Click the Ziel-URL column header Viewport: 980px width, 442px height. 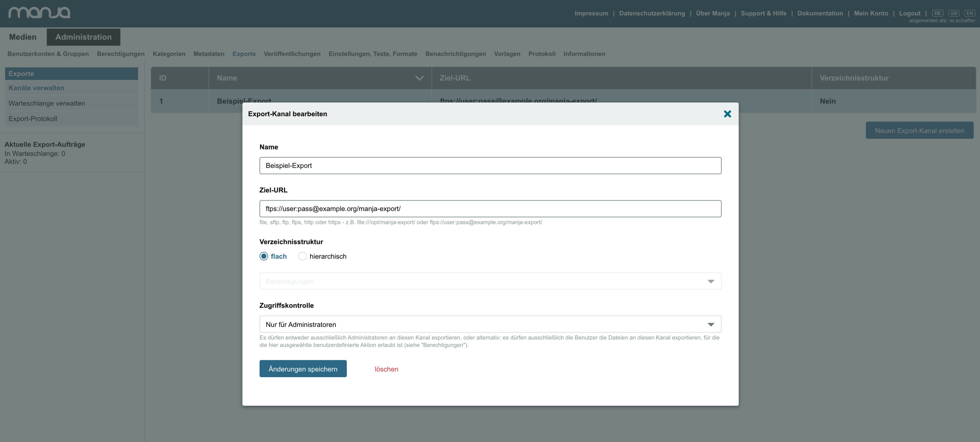pos(621,78)
